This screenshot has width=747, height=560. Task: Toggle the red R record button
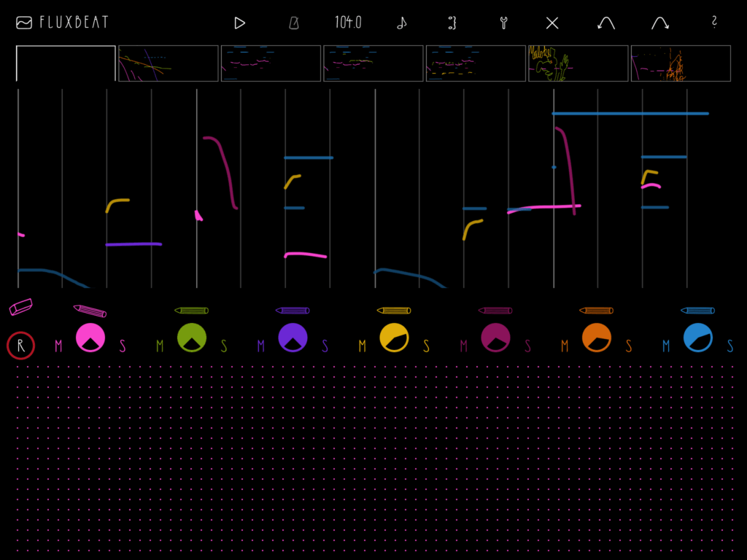20,346
